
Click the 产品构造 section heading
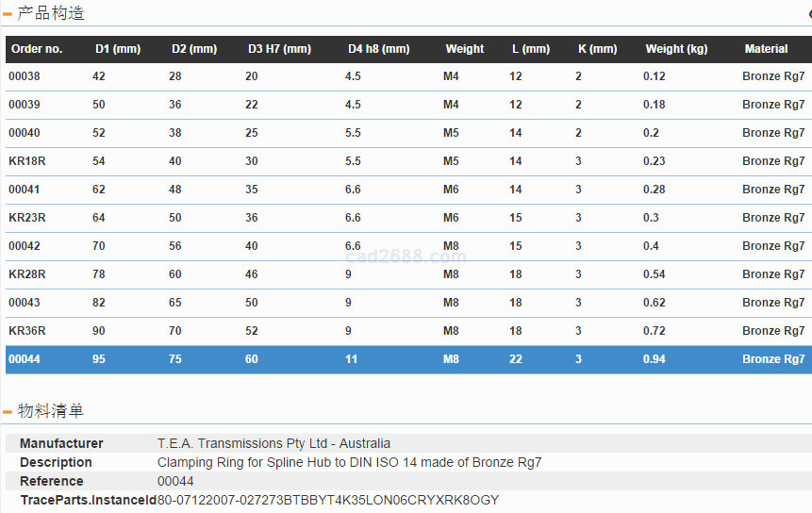[x=51, y=13]
